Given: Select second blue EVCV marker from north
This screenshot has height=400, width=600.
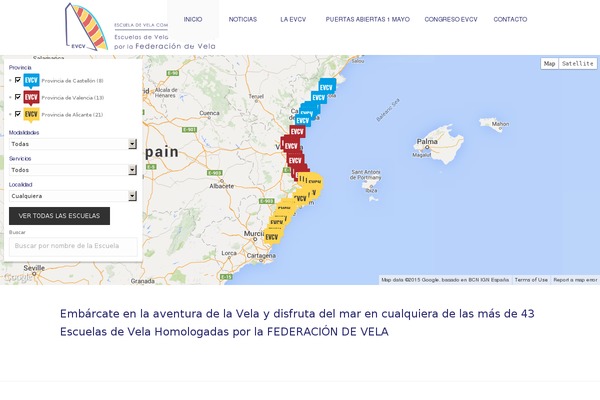Looking at the screenshot, I should (319, 97).
